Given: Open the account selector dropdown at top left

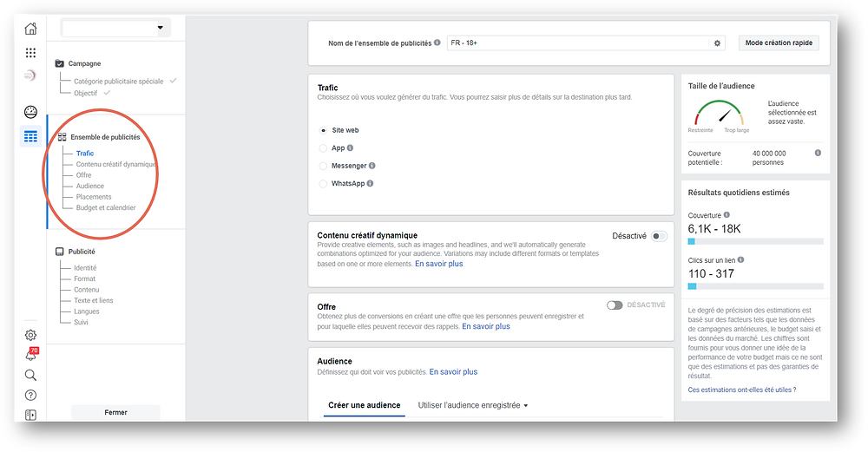Looking at the screenshot, I should tap(115, 28).
